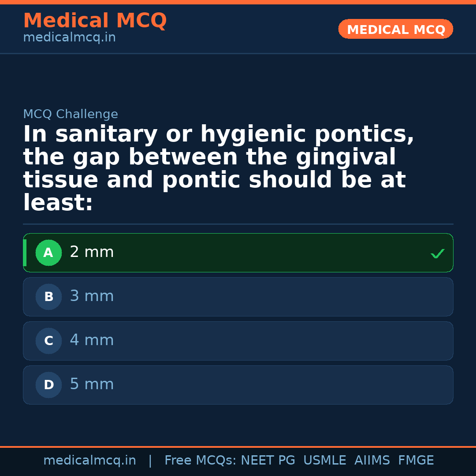Click the D option circle

[48, 385]
